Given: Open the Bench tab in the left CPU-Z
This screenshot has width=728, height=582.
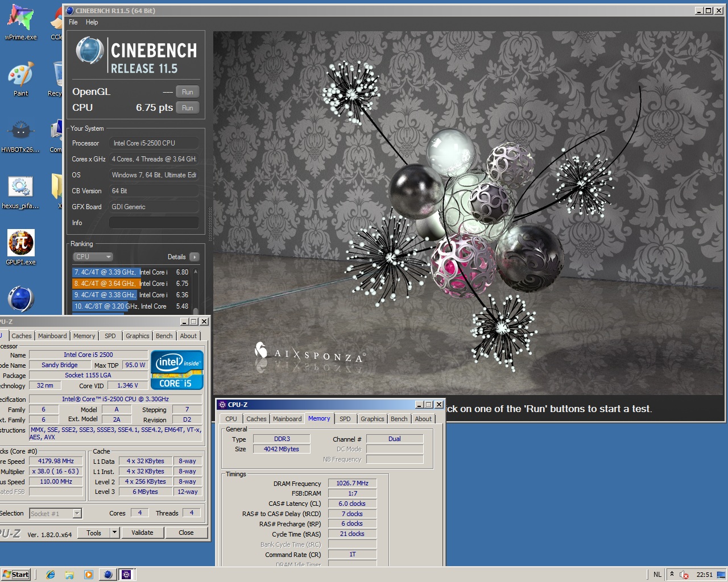Looking at the screenshot, I should [x=164, y=336].
